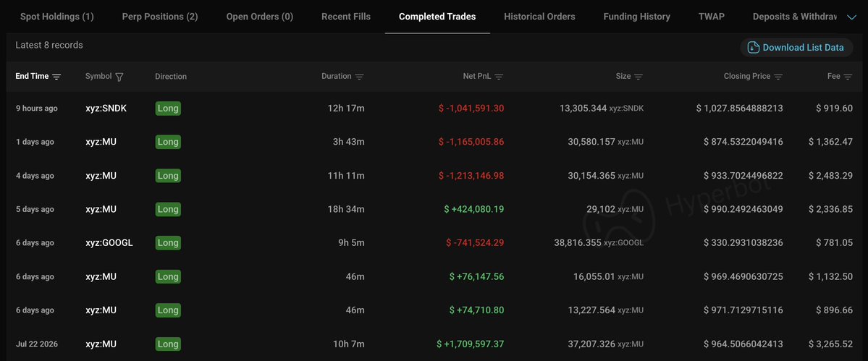Open the TWAP tab
This screenshot has height=361, width=868.
point(712,17)
